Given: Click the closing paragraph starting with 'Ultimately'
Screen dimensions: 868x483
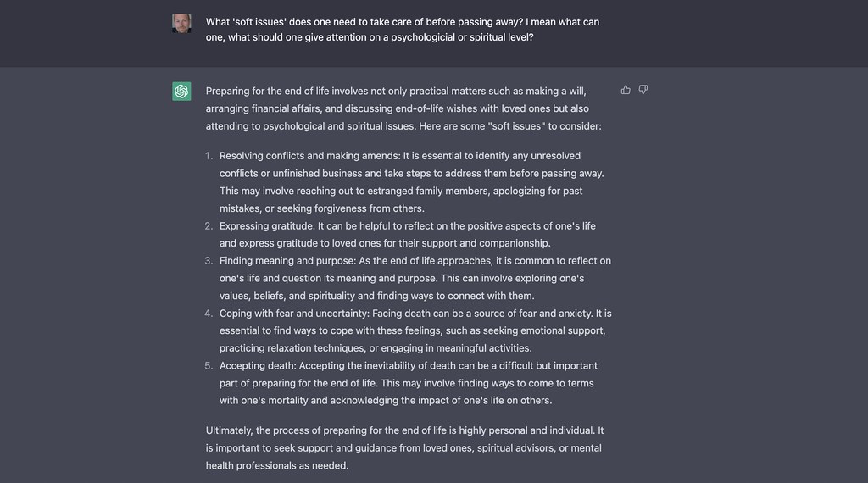Looking at the screenshot, I should (404, 448).
